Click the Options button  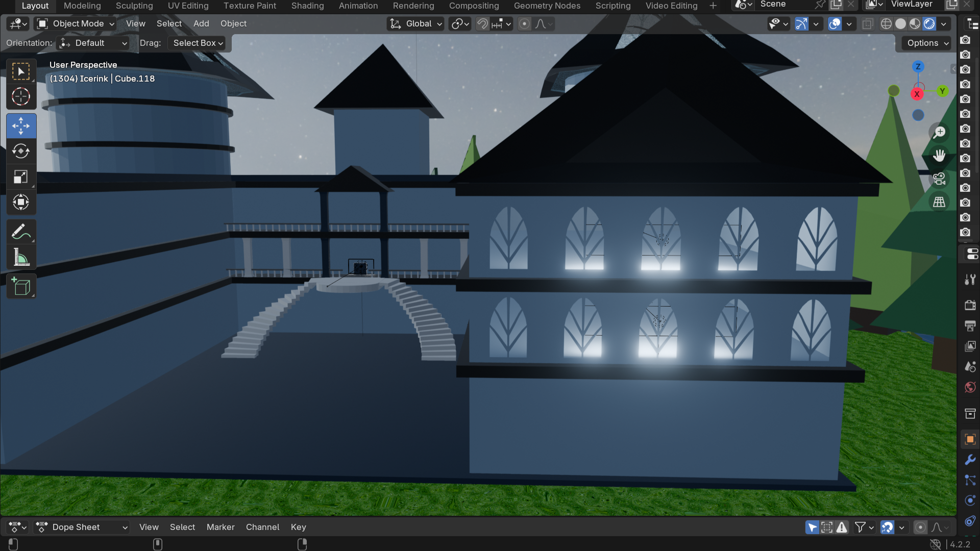927,43
